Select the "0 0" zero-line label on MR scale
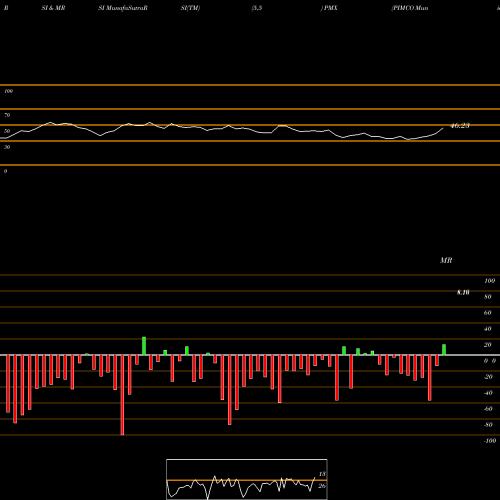500x500 pixels. coord(490,361)
